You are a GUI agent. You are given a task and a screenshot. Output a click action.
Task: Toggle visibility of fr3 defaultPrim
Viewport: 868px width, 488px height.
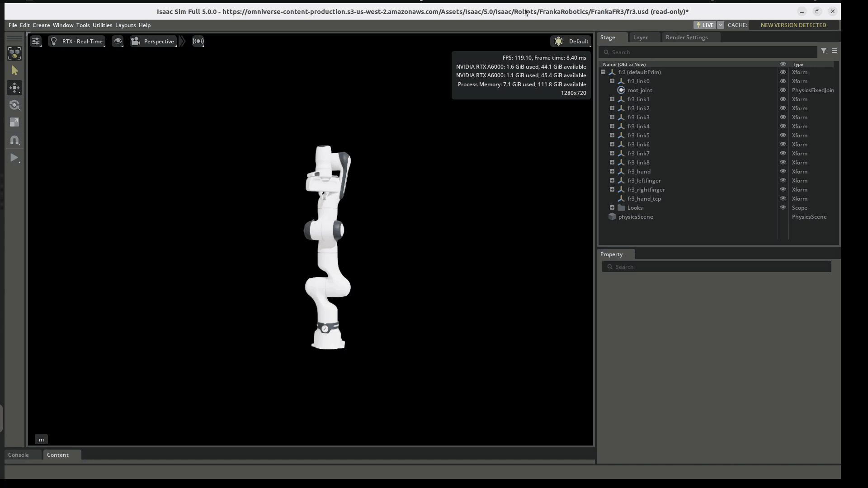[783, 72]
